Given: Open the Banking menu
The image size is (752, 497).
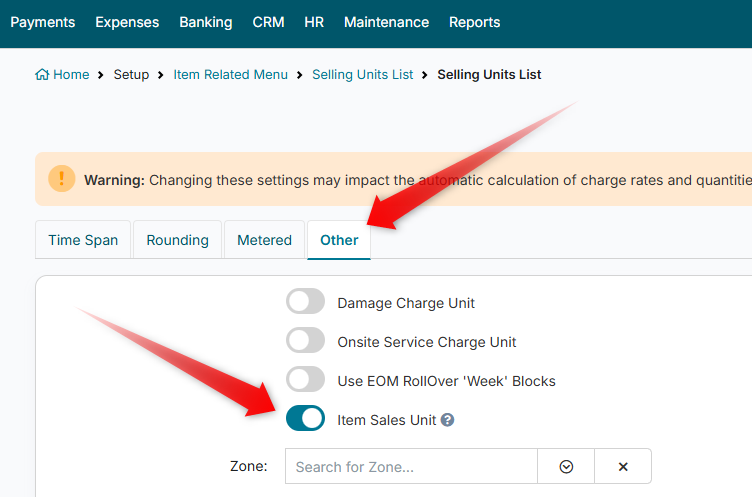Looking at the screenshot, I should (x=206, y=22).
